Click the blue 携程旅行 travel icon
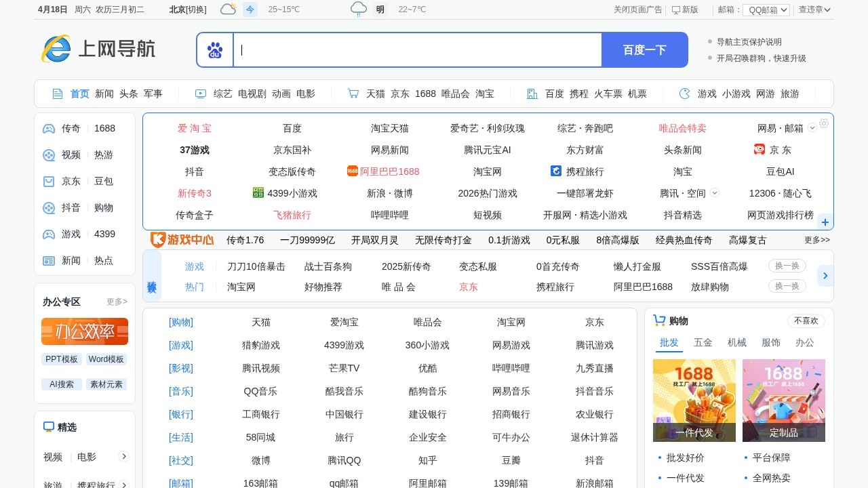868x488 pixels. pos(556,171)
